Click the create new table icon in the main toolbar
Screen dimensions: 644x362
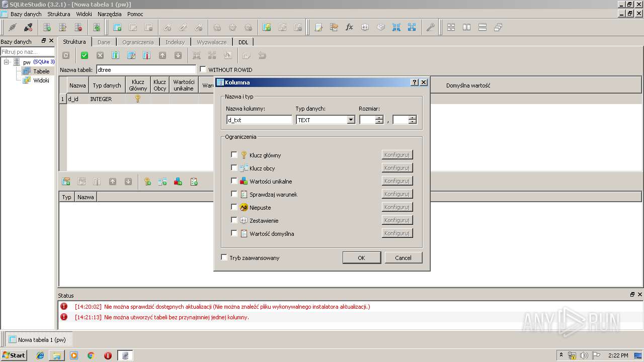coord(117,27)
